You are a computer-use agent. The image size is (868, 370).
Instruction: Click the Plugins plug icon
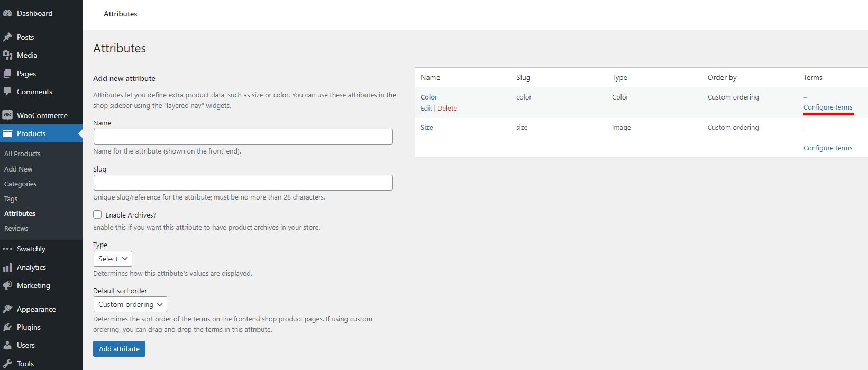tap(7, 327)
